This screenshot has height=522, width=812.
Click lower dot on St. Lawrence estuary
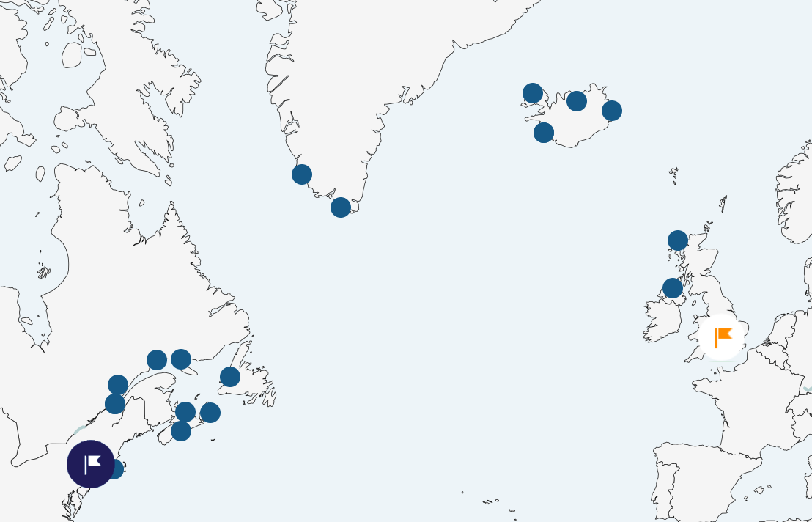coord(115,404)
